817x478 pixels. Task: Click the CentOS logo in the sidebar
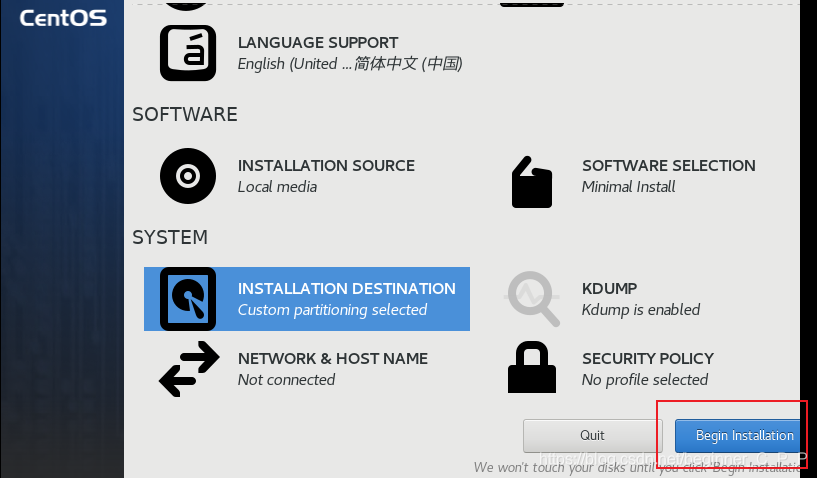tap(63, 18)
